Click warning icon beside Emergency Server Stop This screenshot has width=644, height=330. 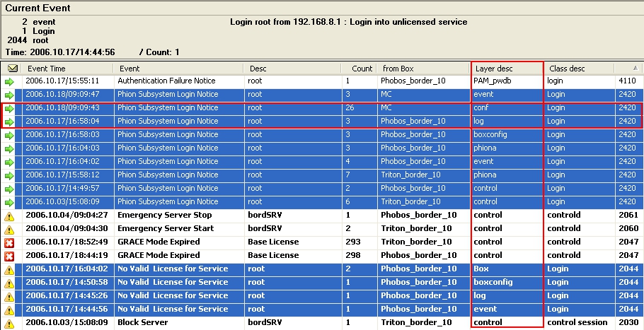(10, 216)
